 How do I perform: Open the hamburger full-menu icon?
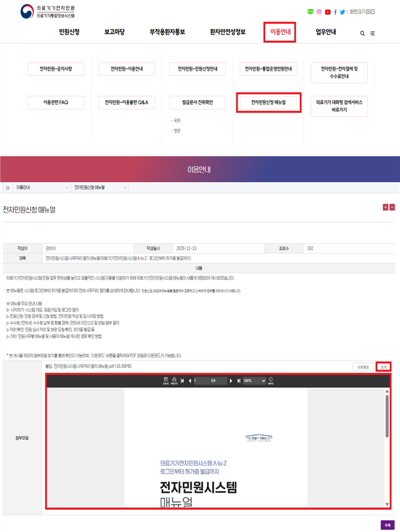coord(373,34)
